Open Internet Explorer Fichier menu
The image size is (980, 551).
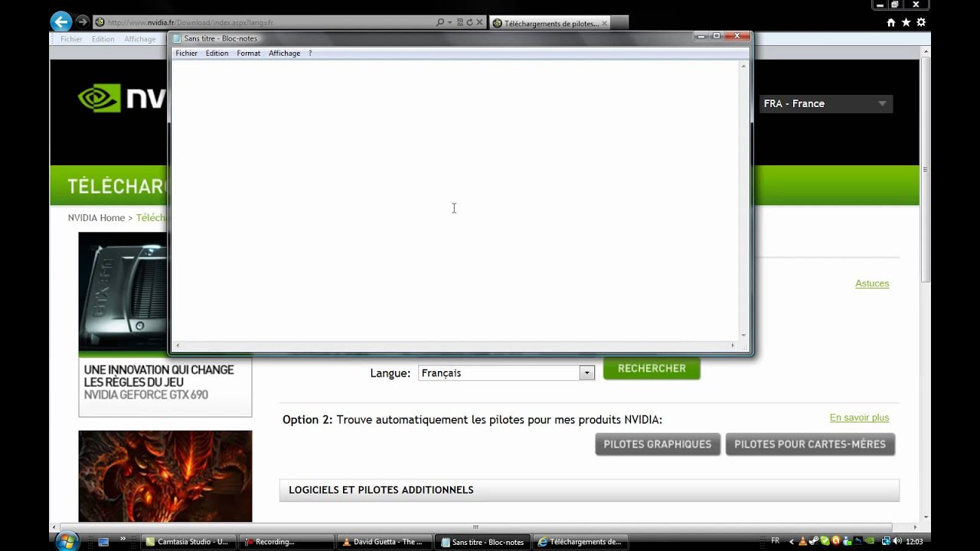tap(71, 39)
